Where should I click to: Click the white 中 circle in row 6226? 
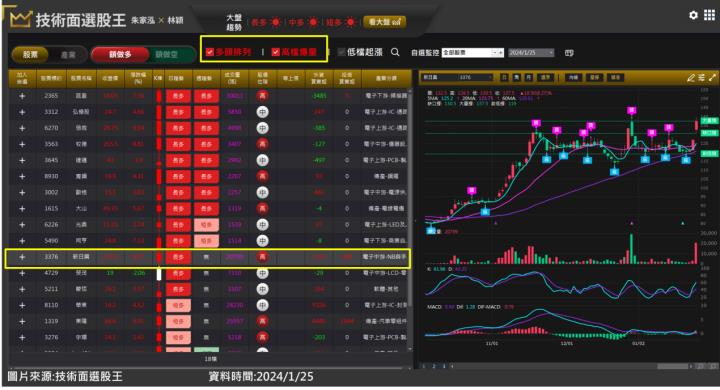click(262, 225)
